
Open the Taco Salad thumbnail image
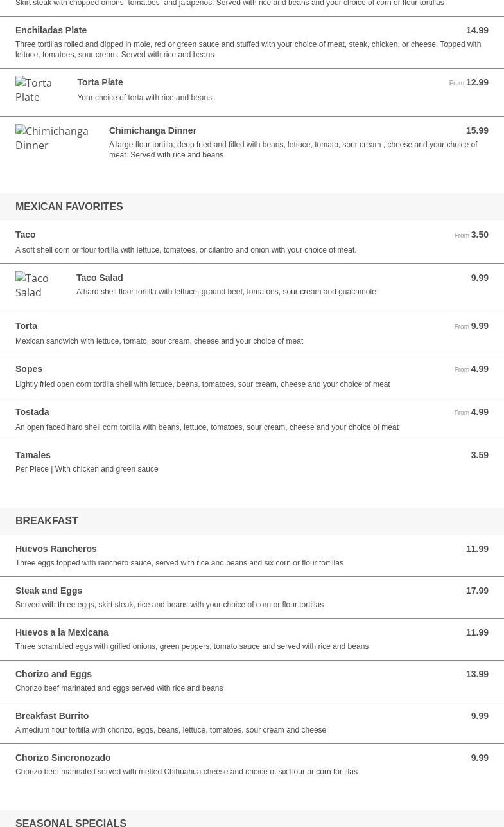click(38, 285)
